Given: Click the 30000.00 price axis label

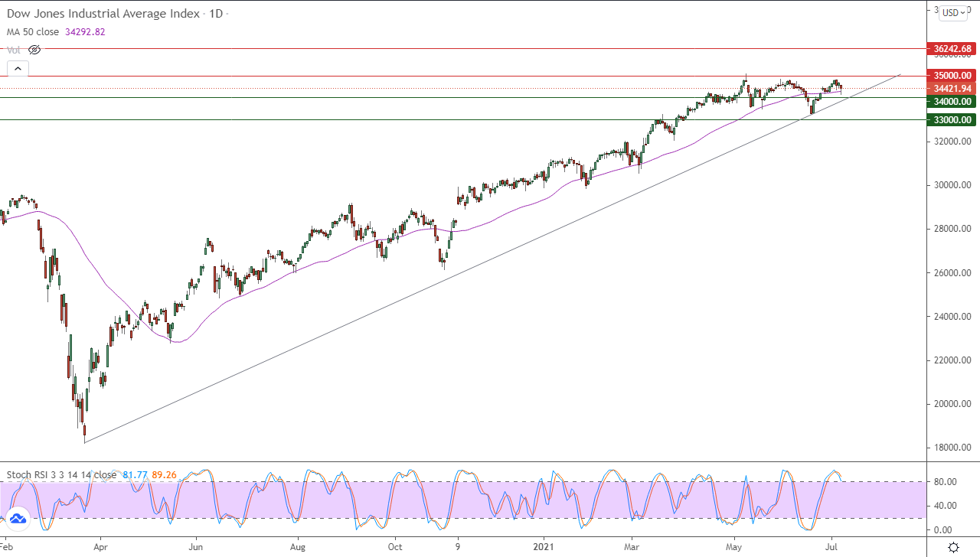Looking at the screenshot, I should click(953, 185).
